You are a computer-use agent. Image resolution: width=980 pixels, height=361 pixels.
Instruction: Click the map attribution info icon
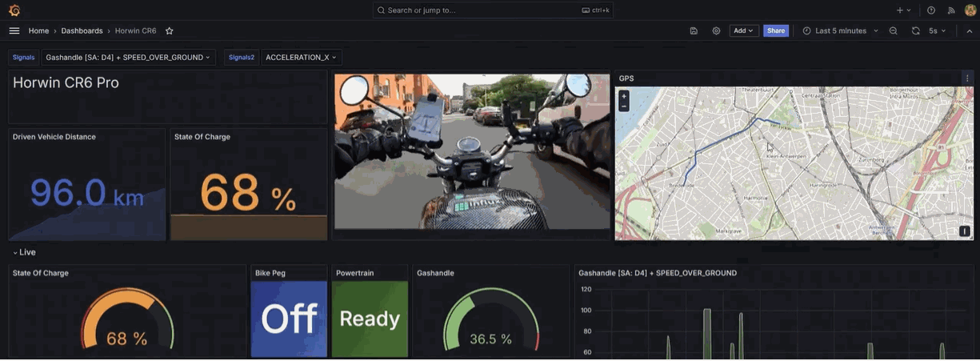click(x=965, y=231)
